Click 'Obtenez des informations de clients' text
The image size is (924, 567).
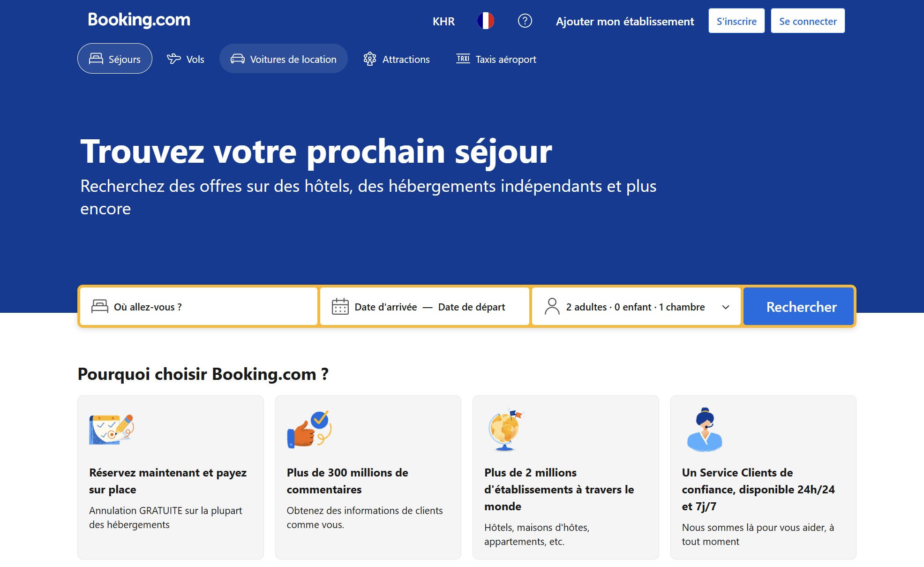pyautogui.click(x=365, y=517)
